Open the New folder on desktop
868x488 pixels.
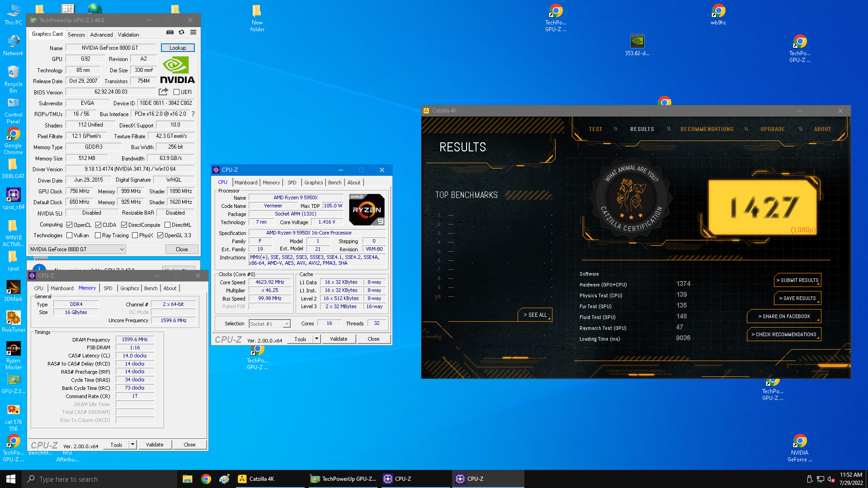[257, 18]
